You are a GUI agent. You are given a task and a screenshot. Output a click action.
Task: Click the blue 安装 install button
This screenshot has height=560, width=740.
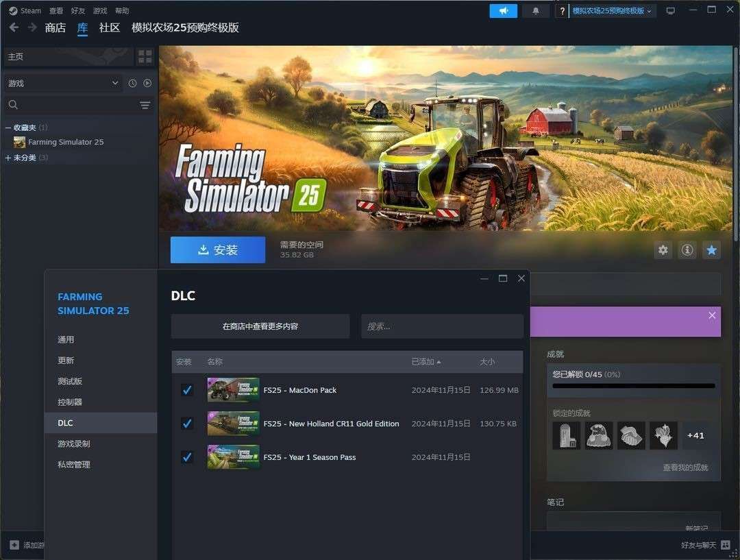(x=218, y=249)
